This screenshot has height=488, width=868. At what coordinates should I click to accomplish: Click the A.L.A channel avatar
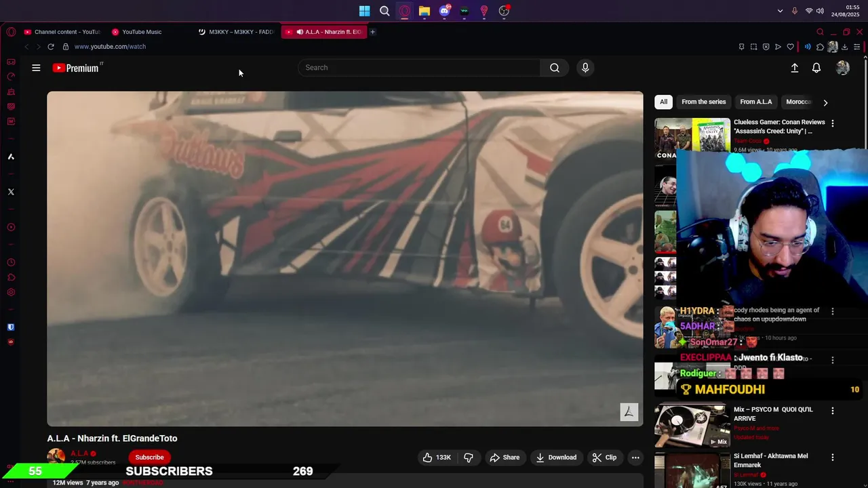[x=56, y=457]
